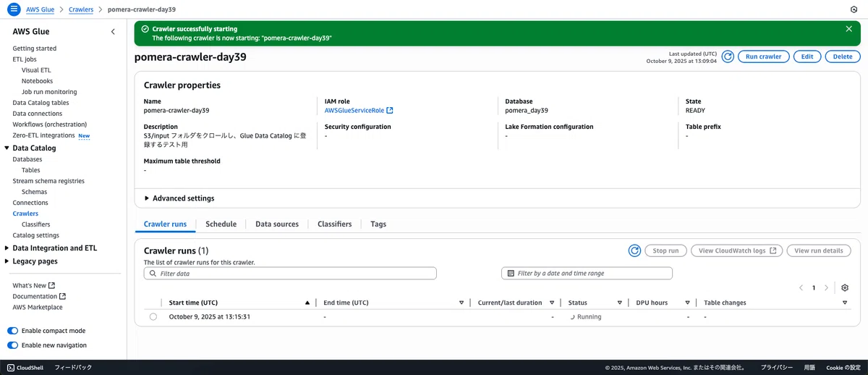This screenshot has width=868, height=375.
Task: Open AWSGlueServiceRole IAM role link
Action: coord(359,111)
